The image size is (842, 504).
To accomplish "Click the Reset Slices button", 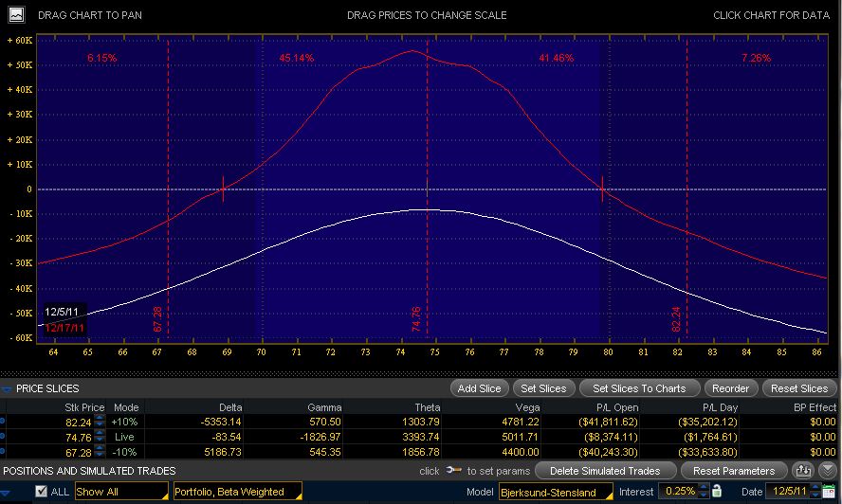I will point(799,388).
